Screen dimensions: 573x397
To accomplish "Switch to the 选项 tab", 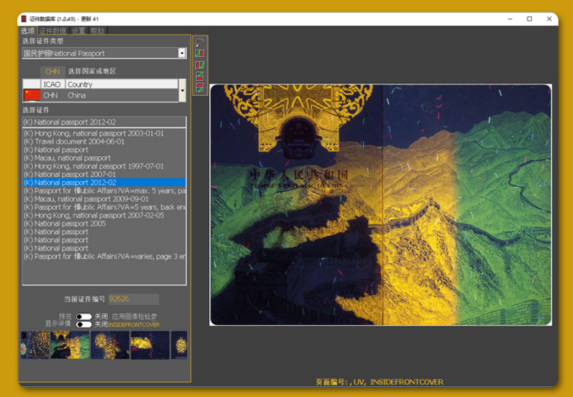I will 28,31.
